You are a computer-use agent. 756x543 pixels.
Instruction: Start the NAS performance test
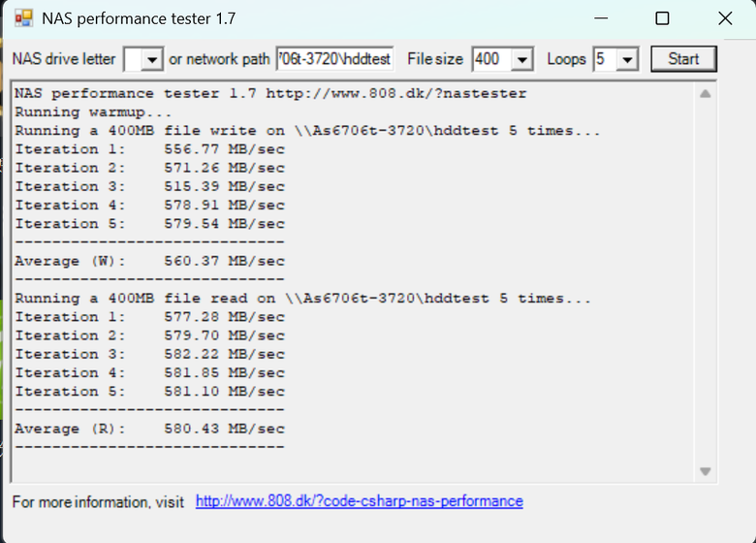[x=683, y=59]
